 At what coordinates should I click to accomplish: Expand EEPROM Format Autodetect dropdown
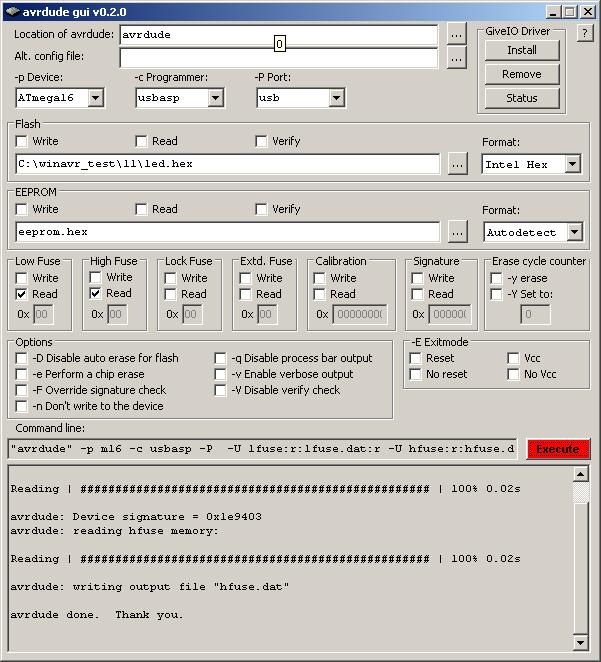tap(575, 232)
